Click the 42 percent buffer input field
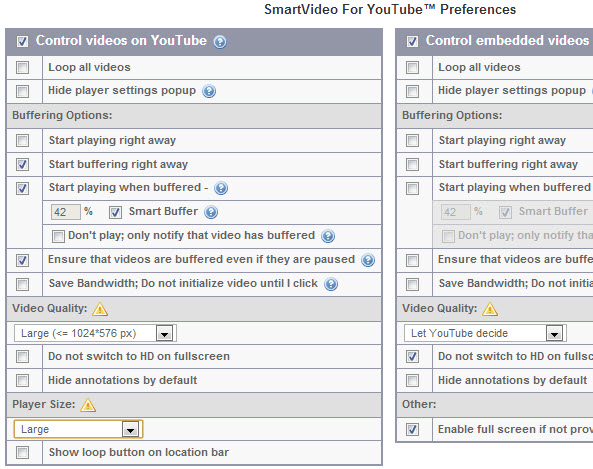The height and width of the screenshot is (469, 593). 65,212
